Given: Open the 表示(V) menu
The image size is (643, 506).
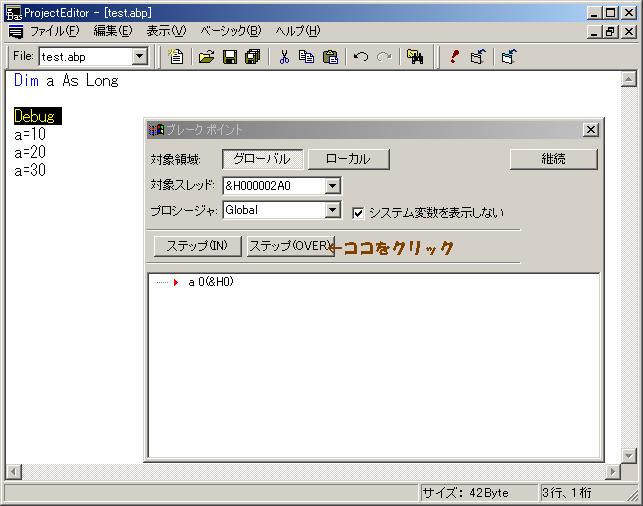Looking at the screenshot, I should coord(166,31).
